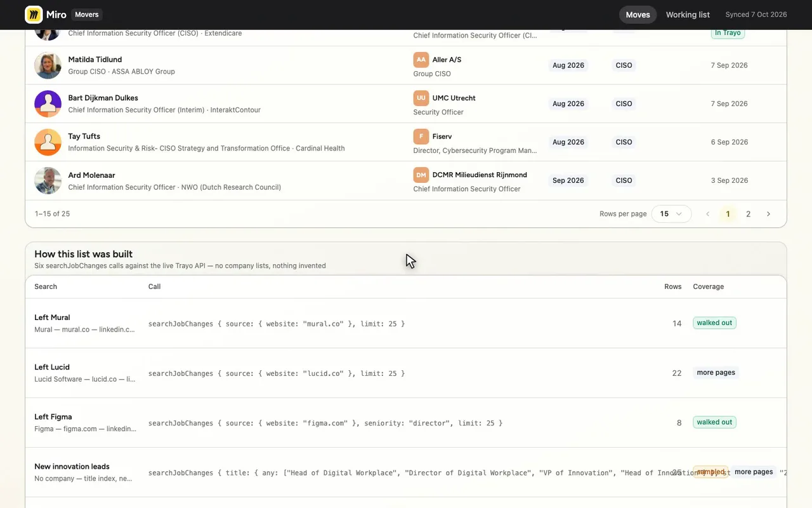Click the CISO tag in Tay Tufts row
The width and height of the screenshot is (812, 508).
(x=624, y=142)
